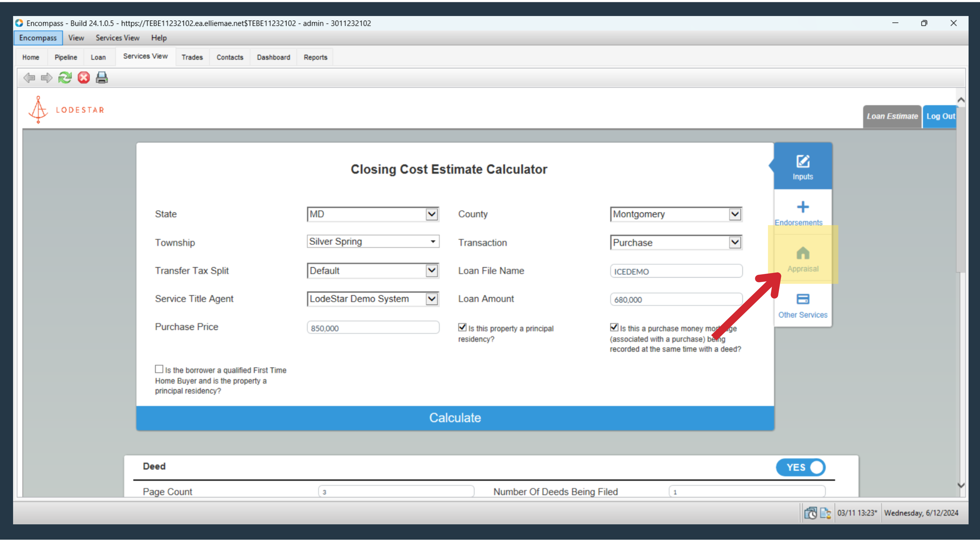Click the Calculate button
This screenshot has height=541, width=980.
point(455,418)
